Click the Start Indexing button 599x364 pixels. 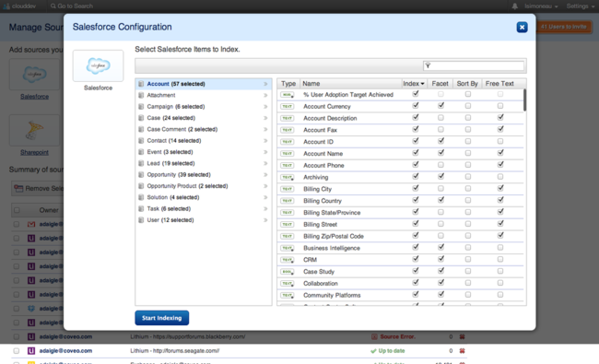[x=162, y=318]
